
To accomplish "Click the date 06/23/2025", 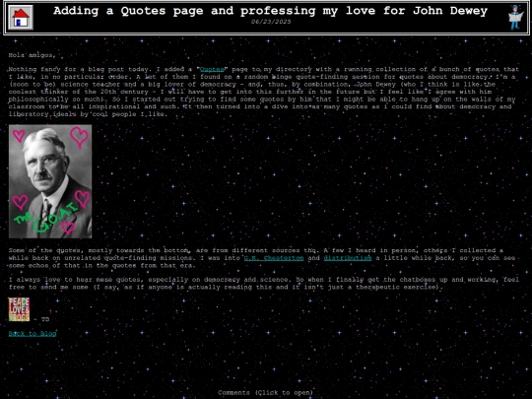I will pyautogui.click(x=271, y=22).
